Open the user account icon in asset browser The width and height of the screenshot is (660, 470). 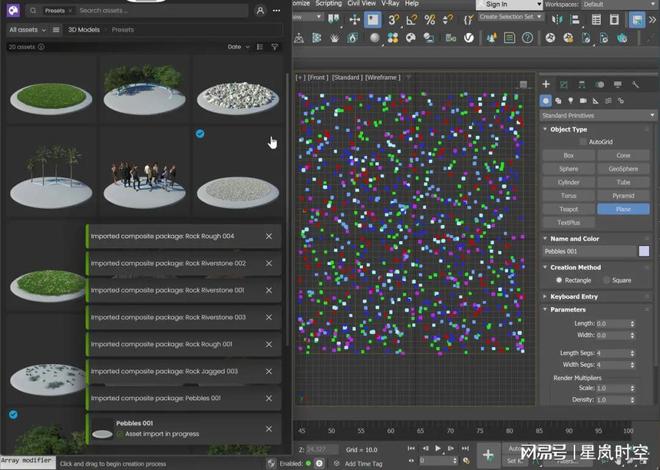(x=261, y=11)
